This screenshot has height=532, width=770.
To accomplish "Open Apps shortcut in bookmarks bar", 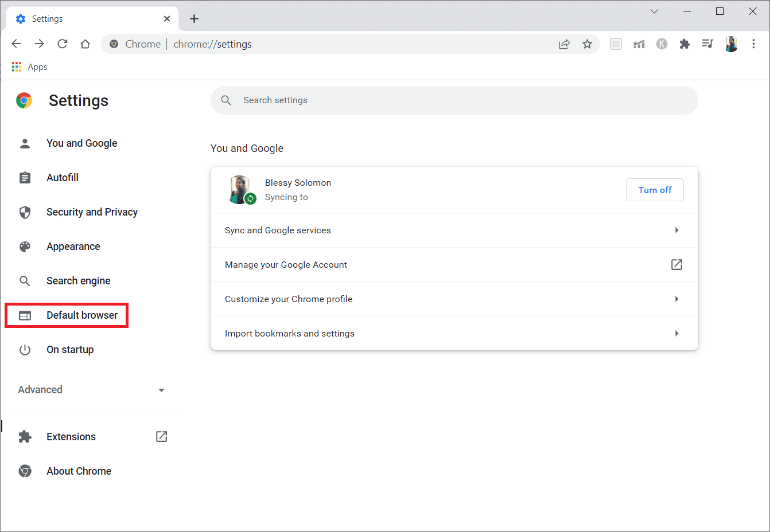I will point(30,67).
